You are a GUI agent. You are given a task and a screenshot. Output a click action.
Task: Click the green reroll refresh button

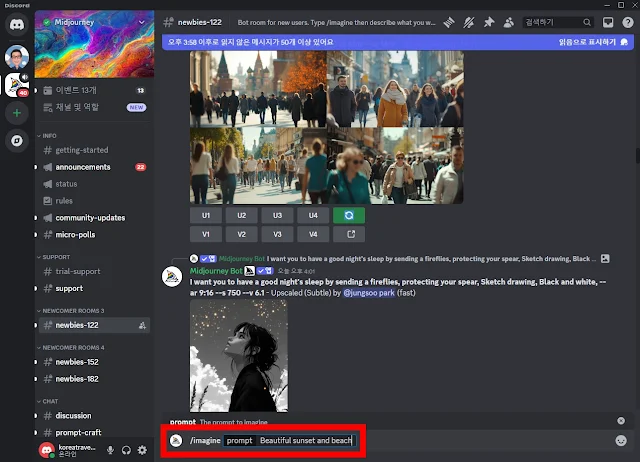[x=349, y=215]
